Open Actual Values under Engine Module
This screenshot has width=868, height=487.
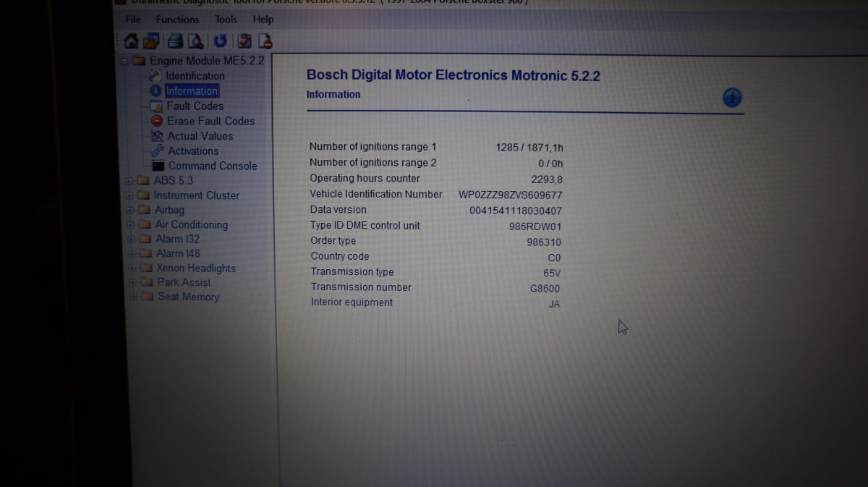coord(200,136)
